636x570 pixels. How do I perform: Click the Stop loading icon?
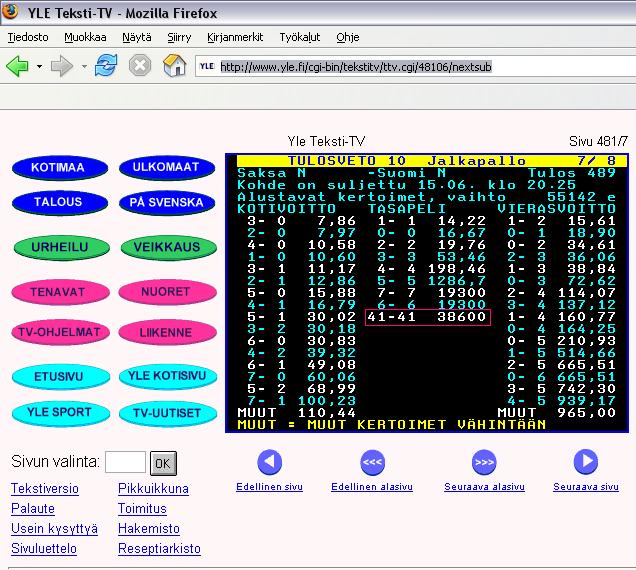[x=140, y=65]
